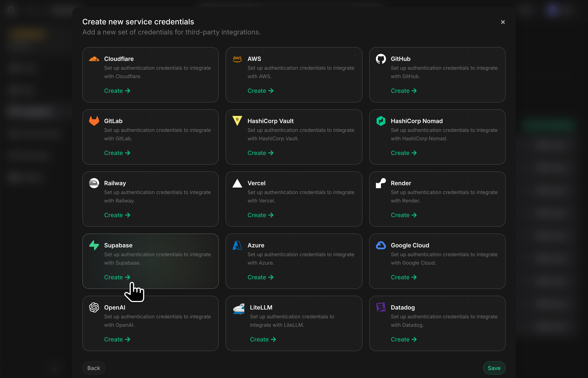Screen dimensions: 588x378
Task: Click the Cloudflare logo icon
Action: [x=94, y=59]
